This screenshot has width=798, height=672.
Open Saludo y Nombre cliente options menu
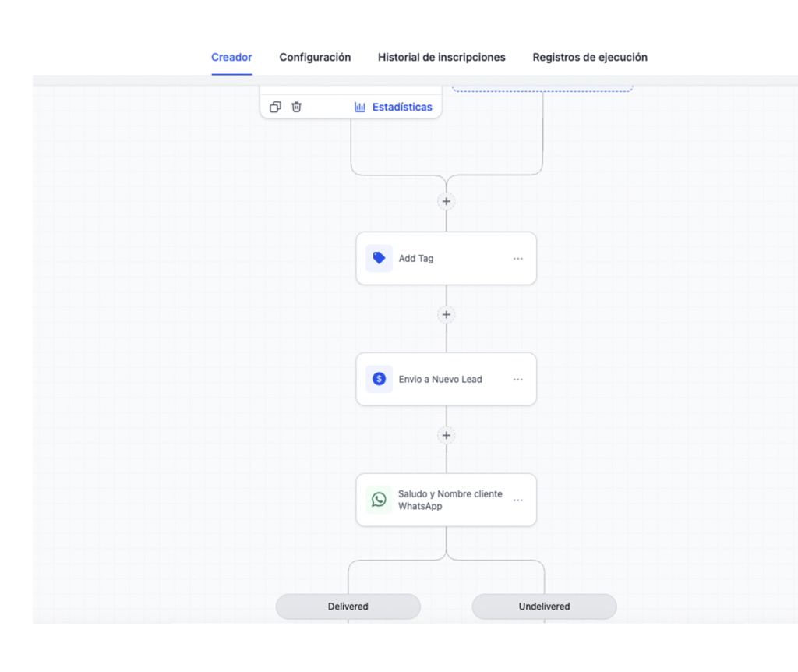pos(518,500)
